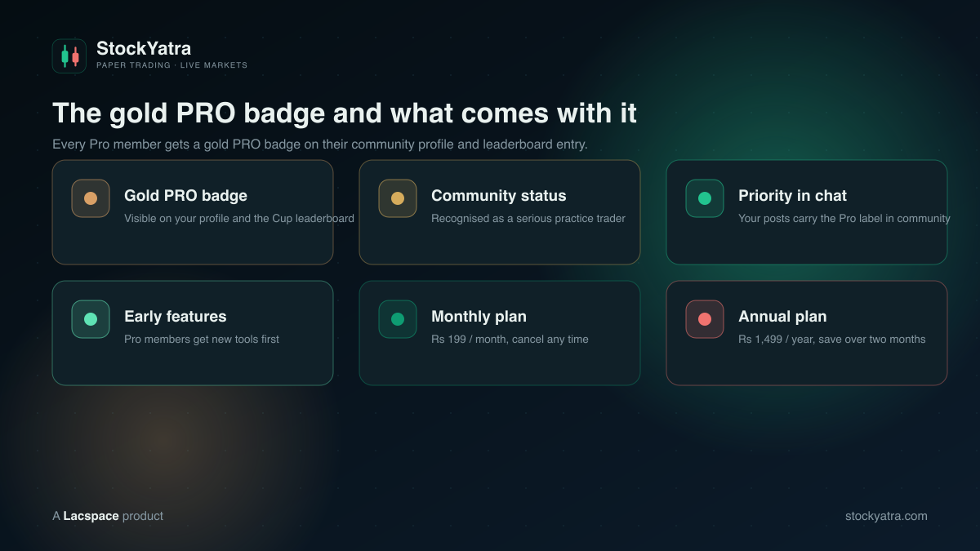Select the 'Early features' card title

tap(176, 317)
